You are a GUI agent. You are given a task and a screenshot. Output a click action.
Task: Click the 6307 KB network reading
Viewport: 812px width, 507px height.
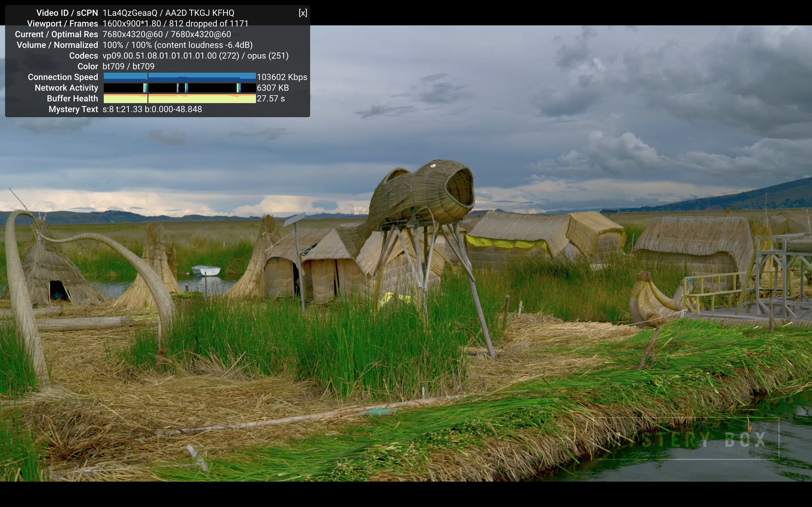[272, 88]
